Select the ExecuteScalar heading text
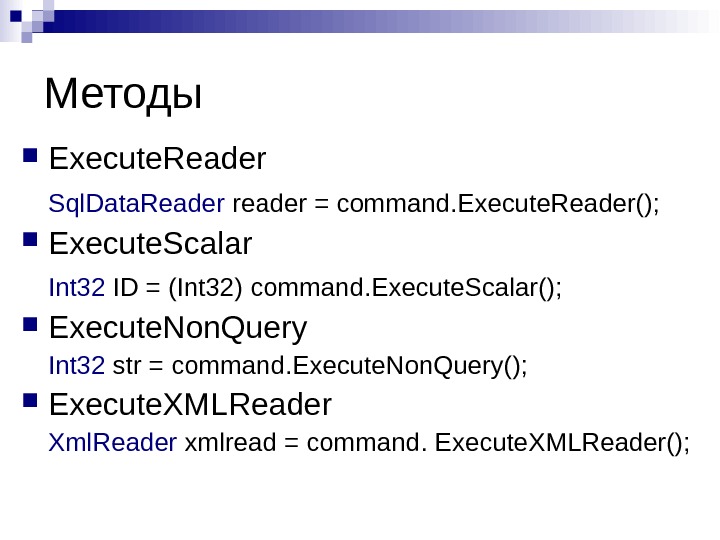This screenshot has width=720, height=540. 150,244
